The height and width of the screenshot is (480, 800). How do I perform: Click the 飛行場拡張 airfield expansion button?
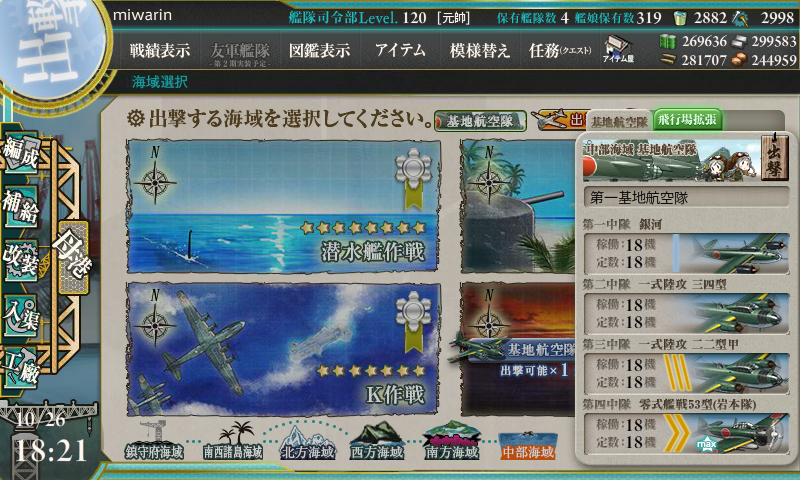coord(687,120)
